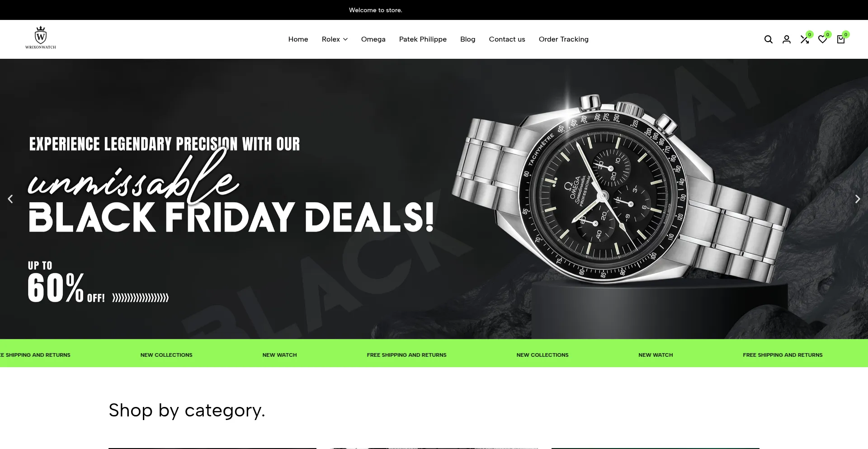Open the wishlist heart icon
Viewport: 868px width, 449px height.
pyautogui.click(x=823, y=39)
